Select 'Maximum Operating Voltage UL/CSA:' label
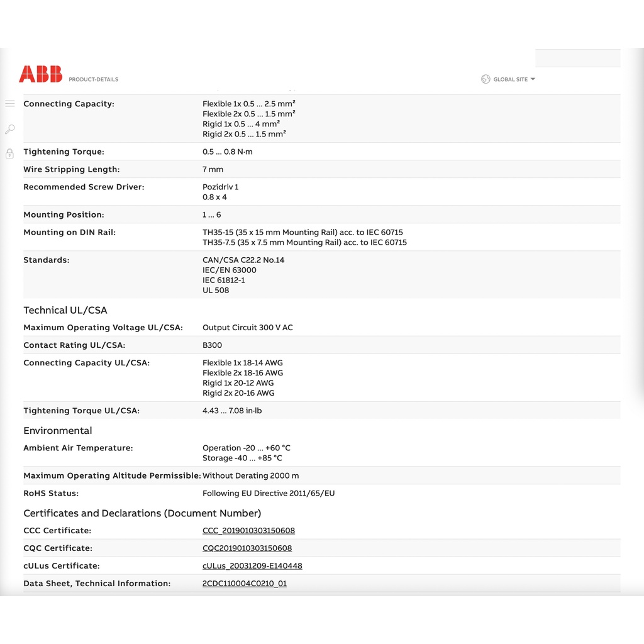 pos(103,327)
